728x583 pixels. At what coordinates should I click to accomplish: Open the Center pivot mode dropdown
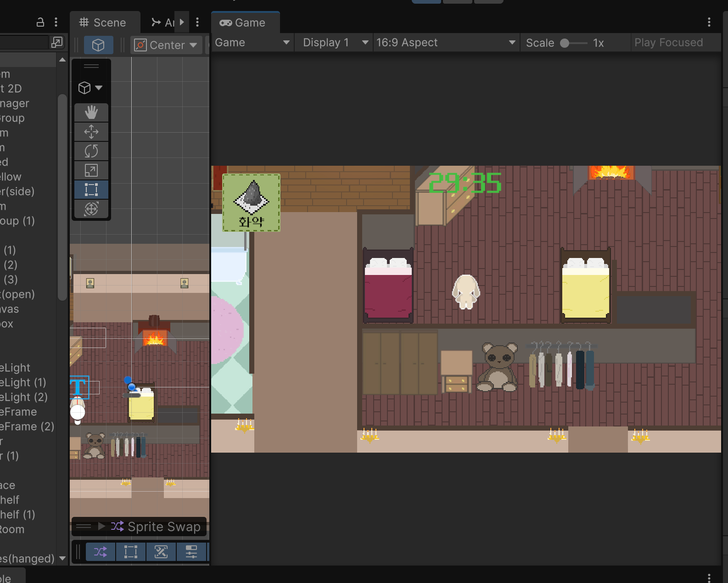(166, 45)
